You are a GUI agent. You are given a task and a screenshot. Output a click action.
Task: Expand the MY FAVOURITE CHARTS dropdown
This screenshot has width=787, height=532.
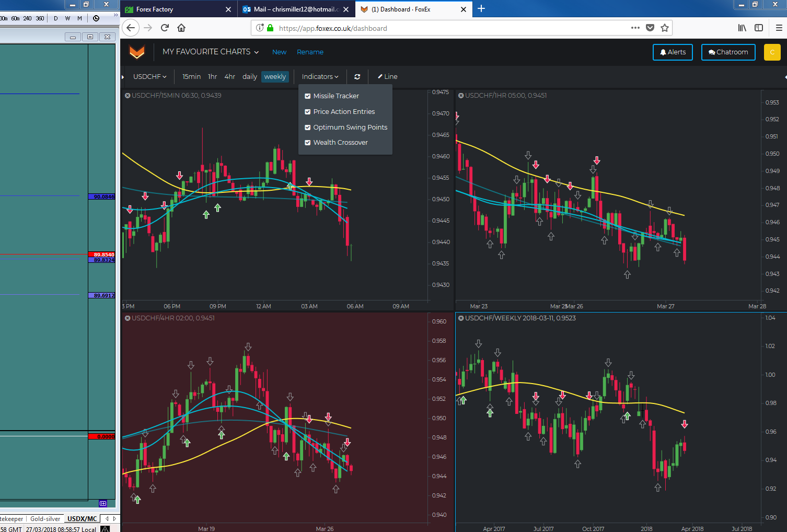click(x=211, y=52)
